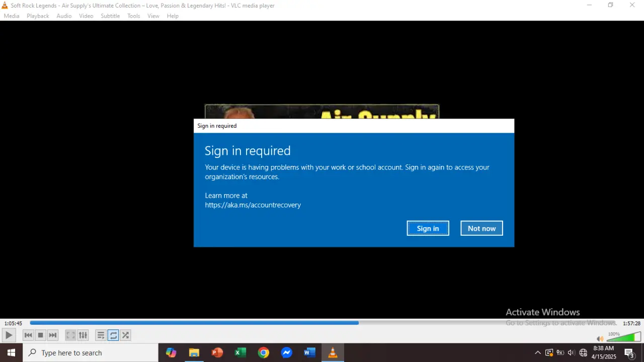Toggle random shuffle playback in VLC
The height and width of the screenshot is (362, 644).
125,335
